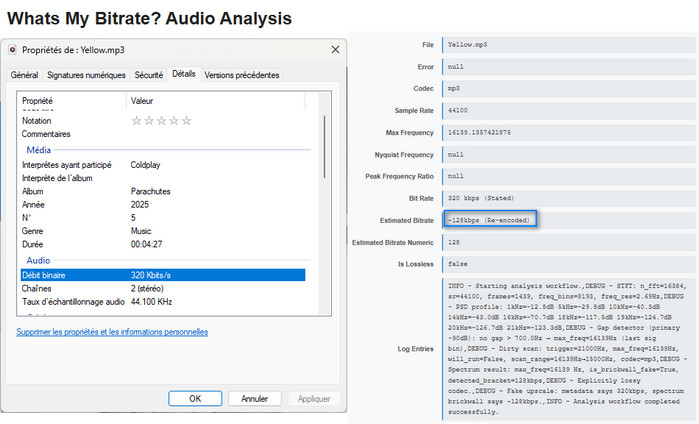699x424 pixels.
Task: Click the Interprète de l'album row
Action: pos(163,178)
